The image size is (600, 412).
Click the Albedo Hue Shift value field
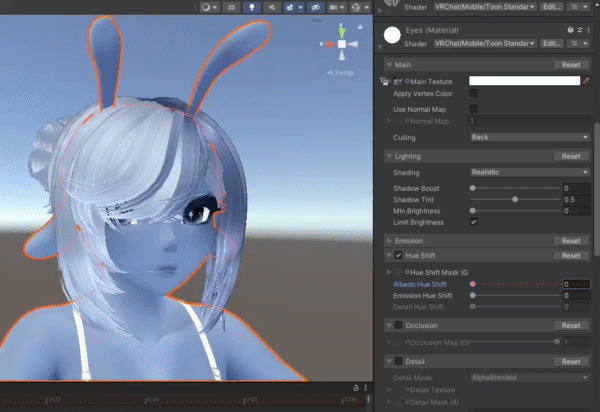coord(576,284)
